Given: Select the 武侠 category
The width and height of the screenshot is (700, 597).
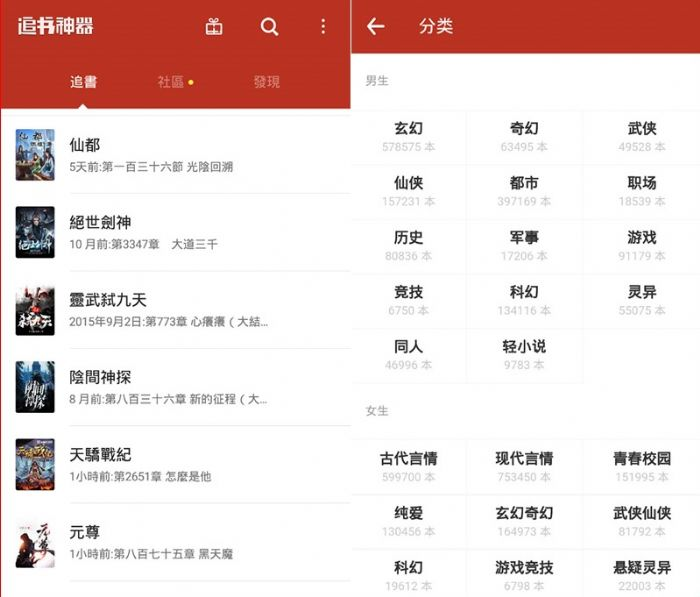Looking at the screenshot, I should click(641, 136).
